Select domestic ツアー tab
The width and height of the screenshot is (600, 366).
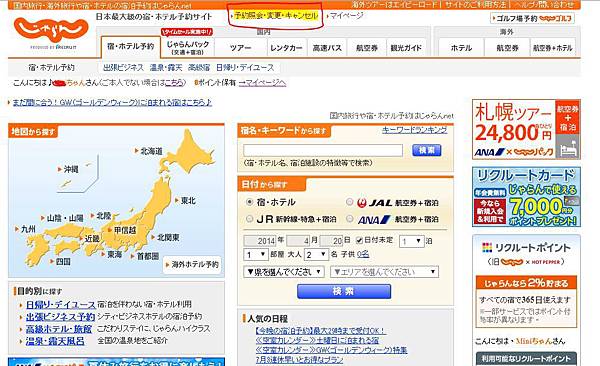(240, 48)
